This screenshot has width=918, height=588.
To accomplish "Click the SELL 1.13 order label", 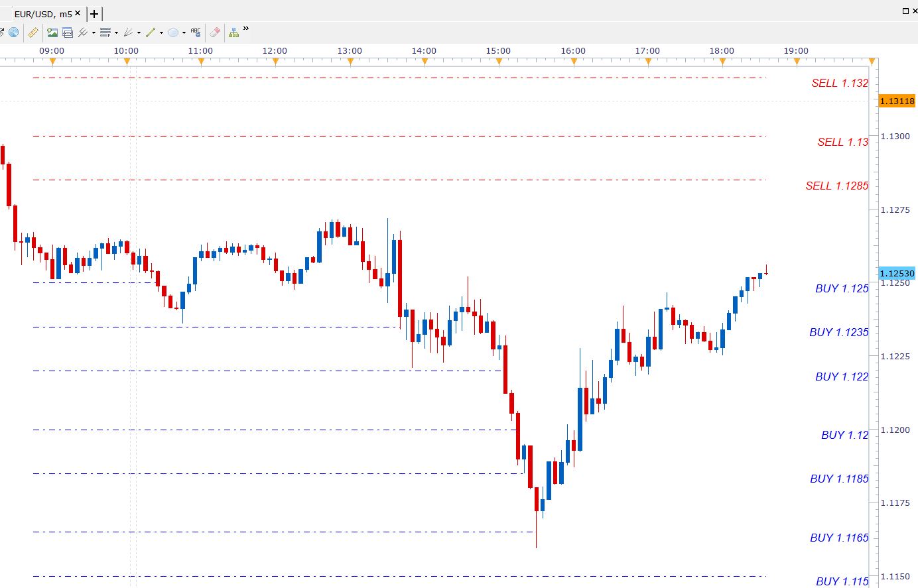I will coord(843,142).
